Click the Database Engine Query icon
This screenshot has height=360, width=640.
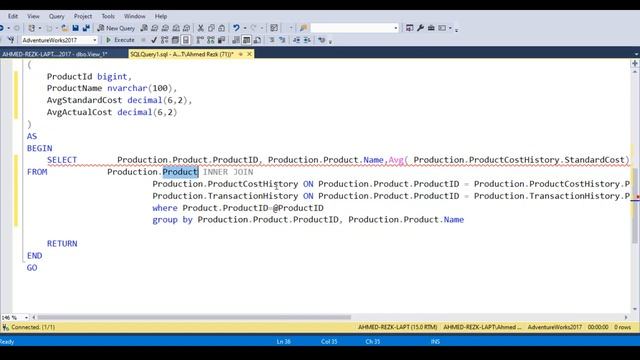click(x=144, y=28)
